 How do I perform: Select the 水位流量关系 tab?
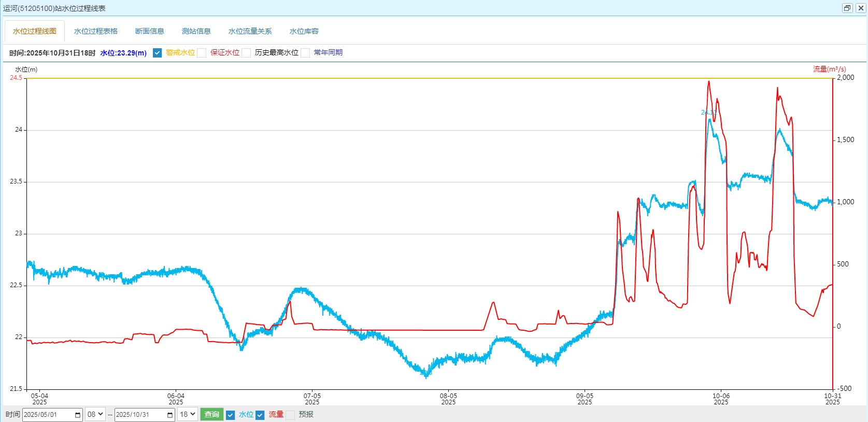[x=250, y=31]
